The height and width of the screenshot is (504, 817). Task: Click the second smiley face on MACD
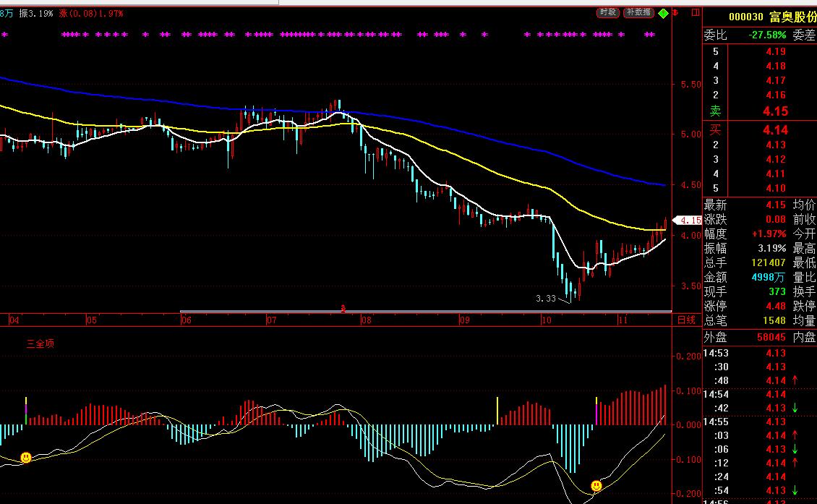click(x=596, y=486)
